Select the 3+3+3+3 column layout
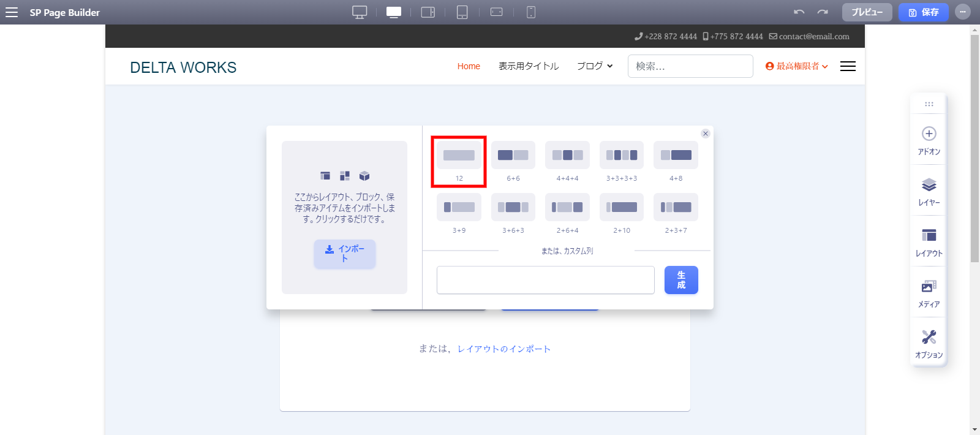Screen dimensions: 980x435 [x=621, y=156]
